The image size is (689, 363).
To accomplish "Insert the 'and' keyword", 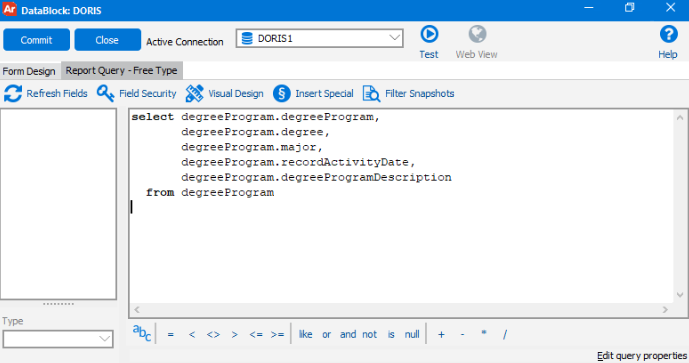I will click(x=348, y=334).
